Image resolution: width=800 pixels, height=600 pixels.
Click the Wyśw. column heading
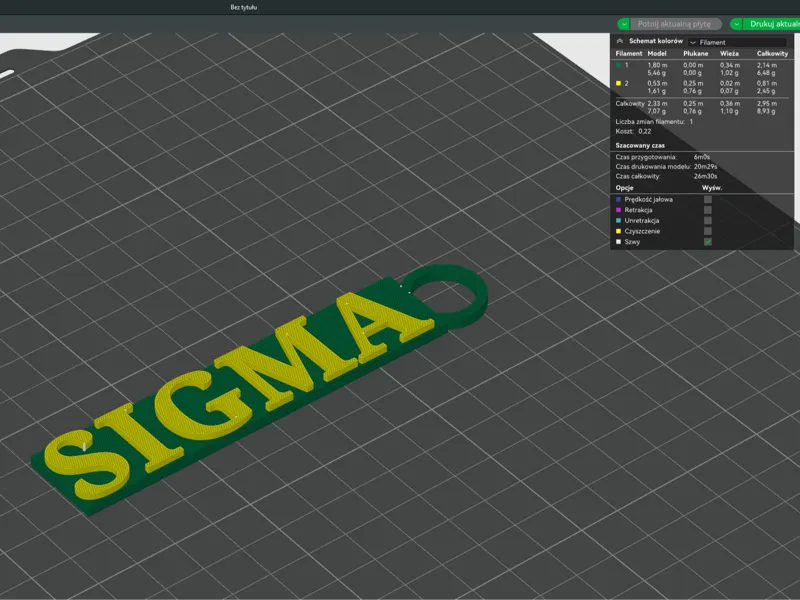tap(712, 188)
